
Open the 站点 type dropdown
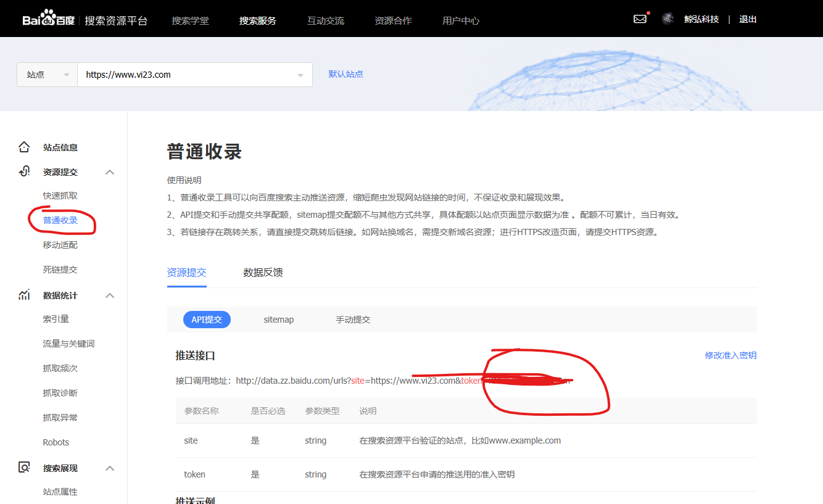(47, 75)
